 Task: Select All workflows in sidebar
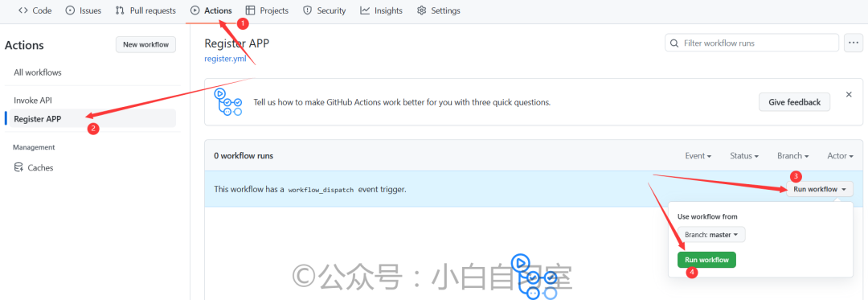point(38,72)
